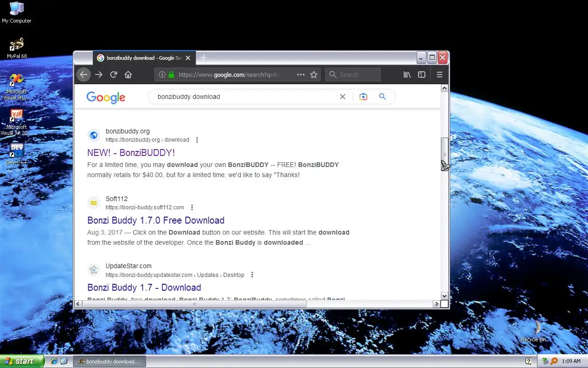Go back to the previous page
The width and height of the screenshot is (588, 368).
coord(83,75)
